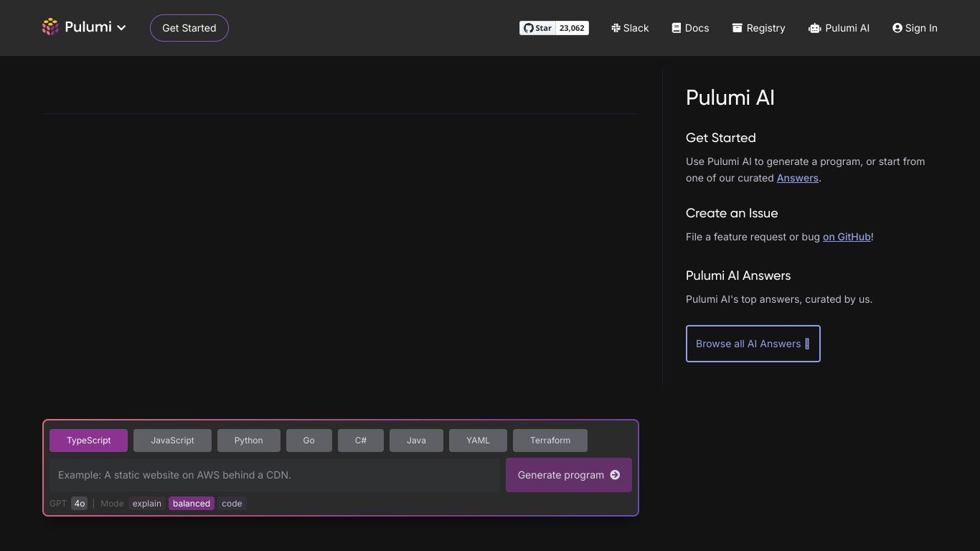Select the TypeScript language tab

coord(89,441)
